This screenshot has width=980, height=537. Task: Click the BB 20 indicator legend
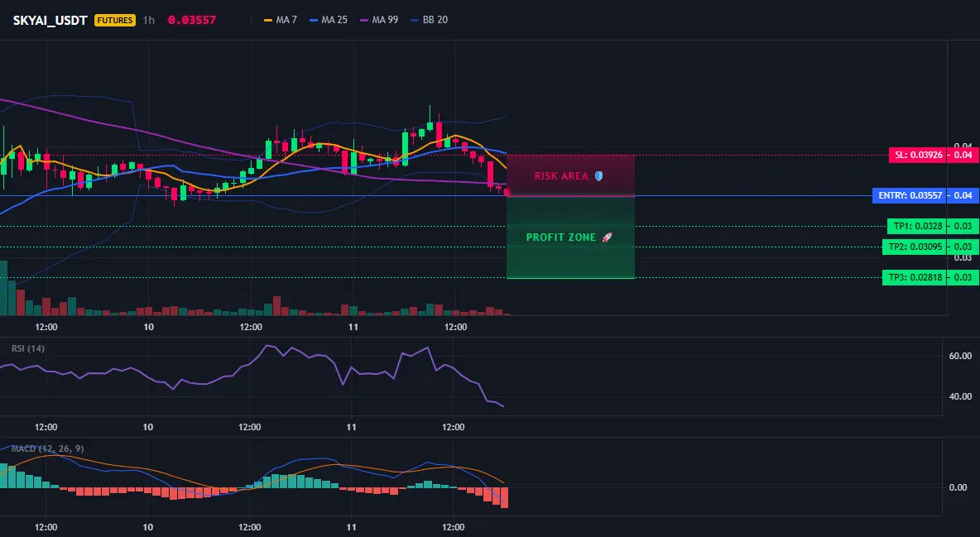[429, 20]
